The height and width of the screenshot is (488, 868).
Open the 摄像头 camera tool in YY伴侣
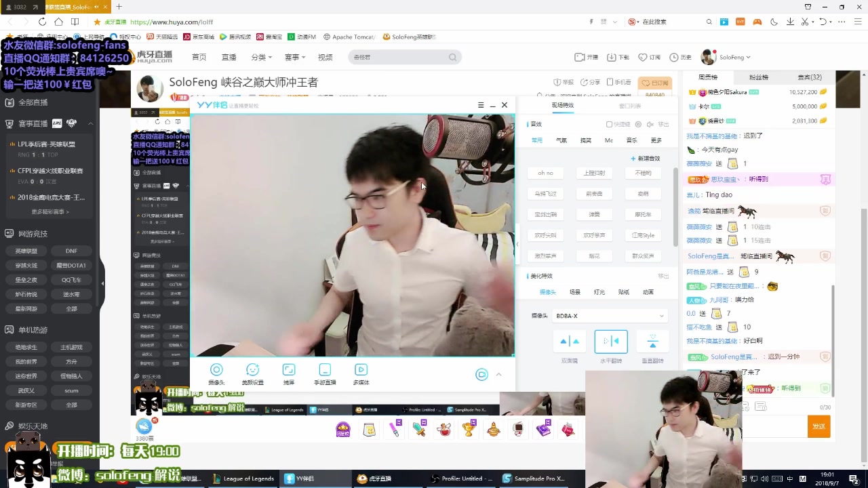216,374
